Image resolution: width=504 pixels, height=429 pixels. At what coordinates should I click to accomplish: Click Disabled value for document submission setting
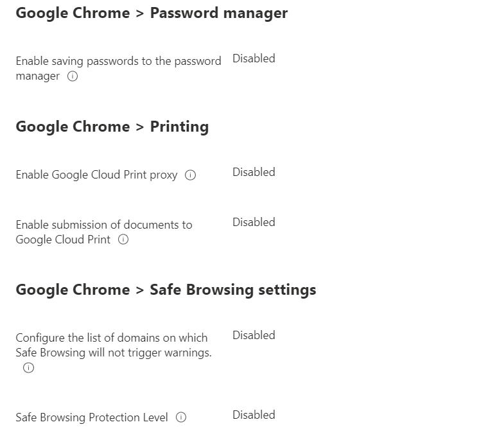point(254,222)
